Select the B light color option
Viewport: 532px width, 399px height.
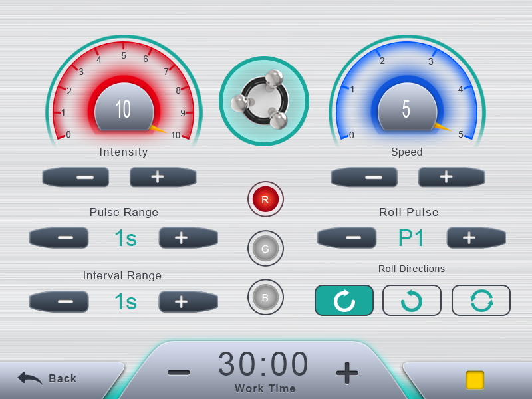[265, 297]
